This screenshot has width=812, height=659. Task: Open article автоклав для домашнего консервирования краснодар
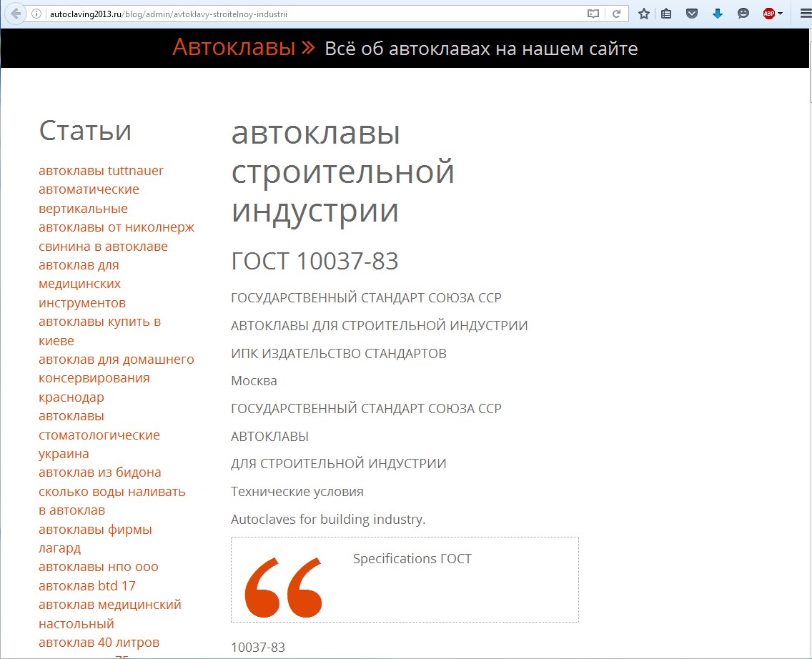pyautogui.click(x=117, y=378)
